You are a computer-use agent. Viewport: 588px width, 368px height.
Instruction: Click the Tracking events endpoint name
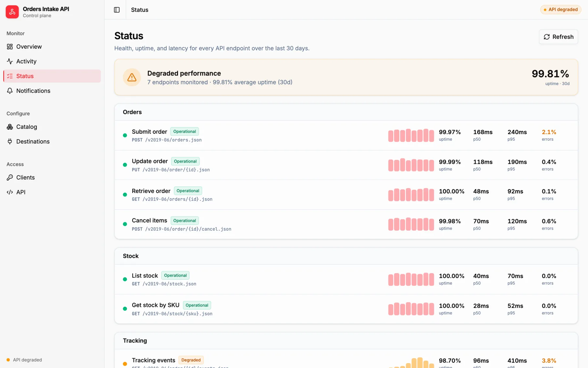click(154, 360)
